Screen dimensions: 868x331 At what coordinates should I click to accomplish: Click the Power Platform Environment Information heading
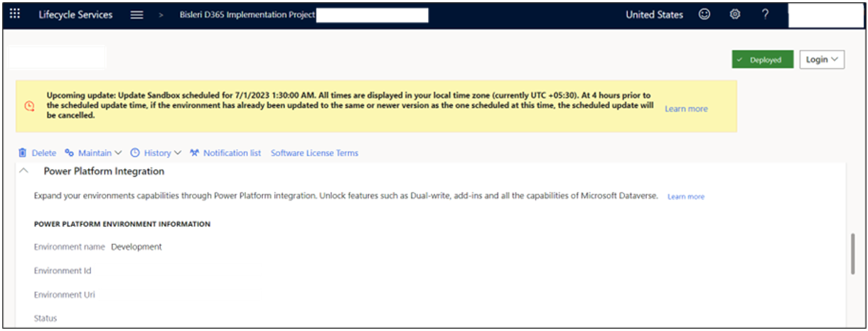(x=122, y=224)
